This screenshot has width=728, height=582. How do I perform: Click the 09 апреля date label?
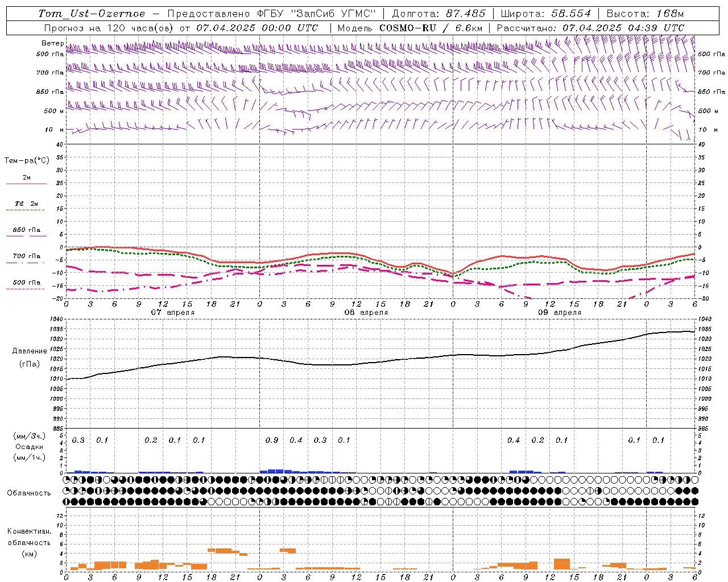click(x=560, y=313)
